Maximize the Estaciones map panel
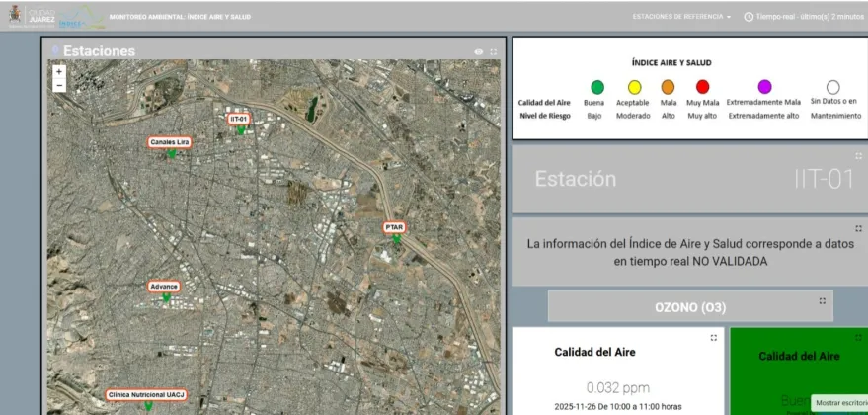Image resolution: width=868 pixels, height=415 pixels. point(494,51)
